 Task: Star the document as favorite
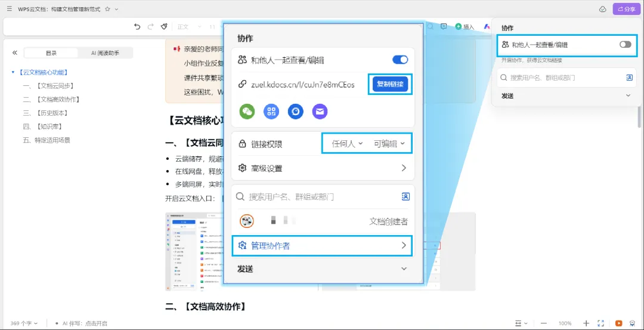point(107,8)
